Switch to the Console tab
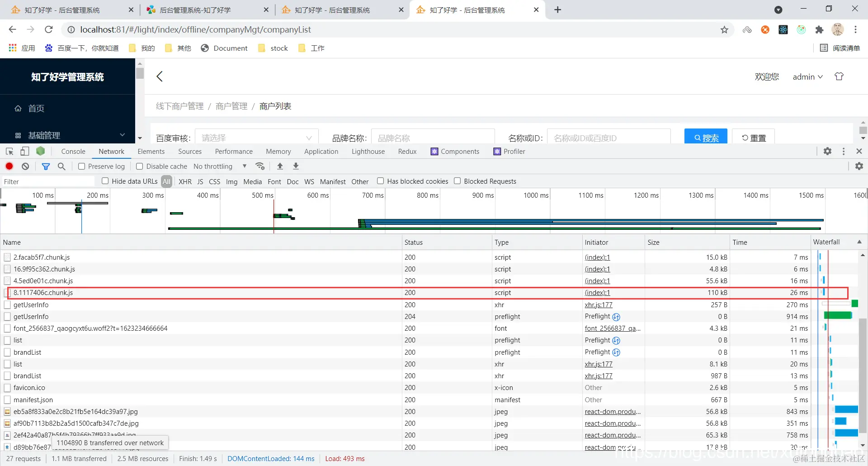The image size is (868, 466). coord(73,151)
